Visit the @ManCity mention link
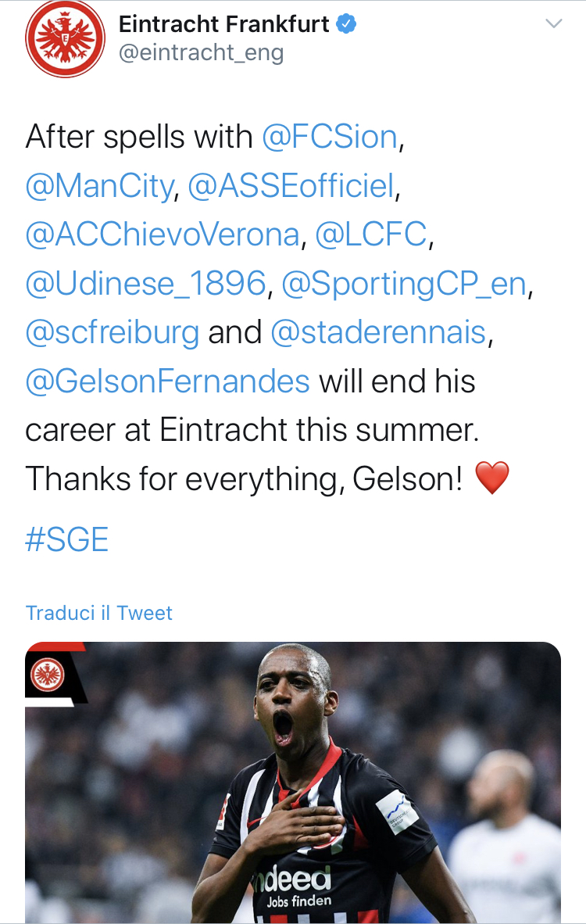This screenshot has width=586, height=924. point(99,187)
